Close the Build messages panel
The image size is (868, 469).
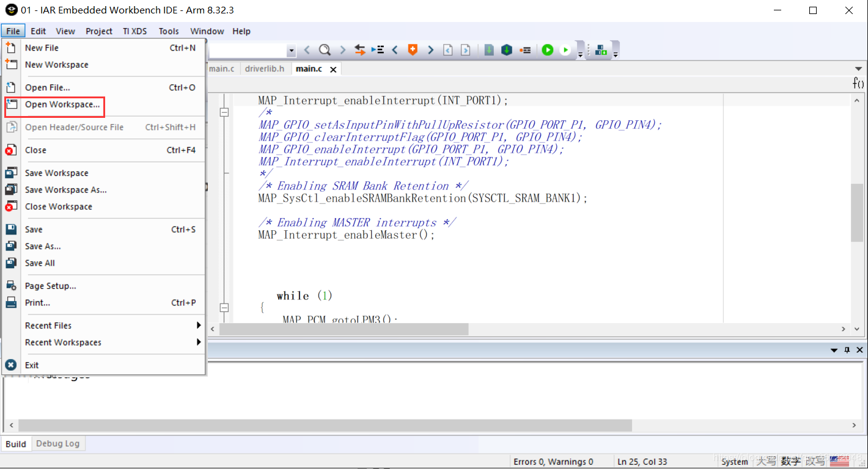tap(859, 350)
